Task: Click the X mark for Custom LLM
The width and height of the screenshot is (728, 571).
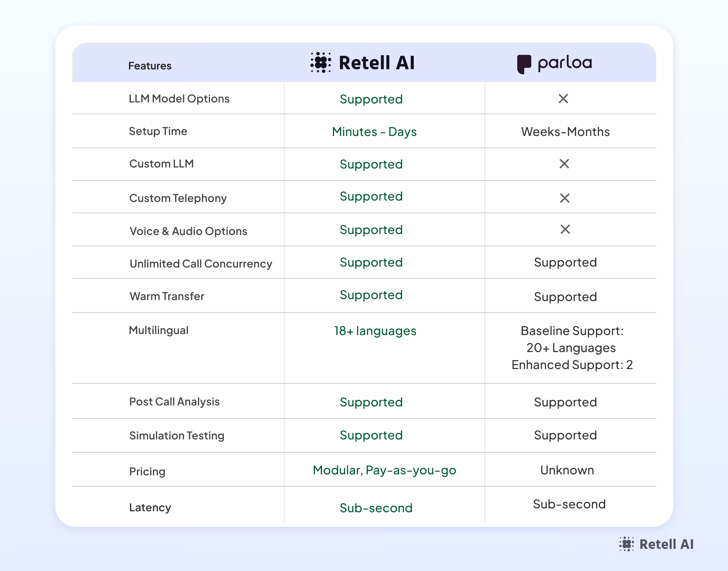Action: point(564,164)
